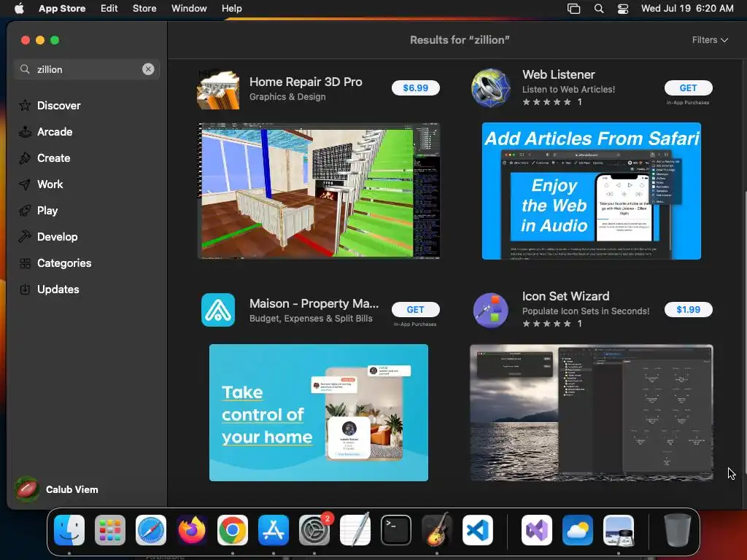Image resolution: width=747 pixels, height=560 pixels.
Task: Launch Firefox from the dock
Action: point(192,530)
